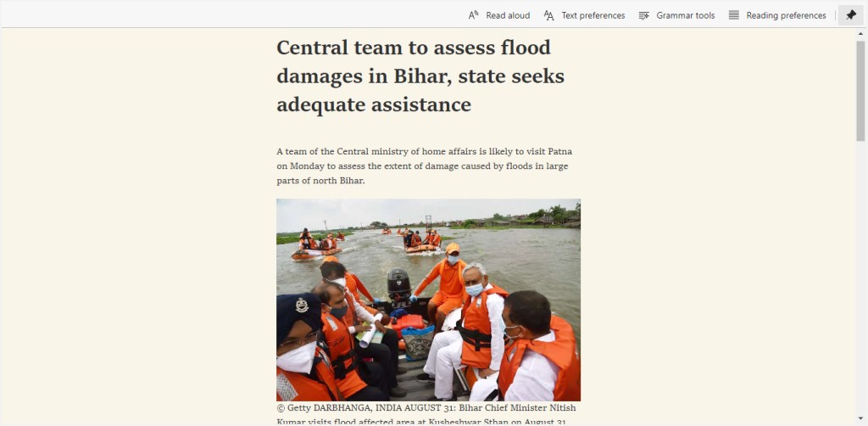This screenshot has height=426, width=868.
Task: Start Read aloud from its label
Action: coord(508,15)
